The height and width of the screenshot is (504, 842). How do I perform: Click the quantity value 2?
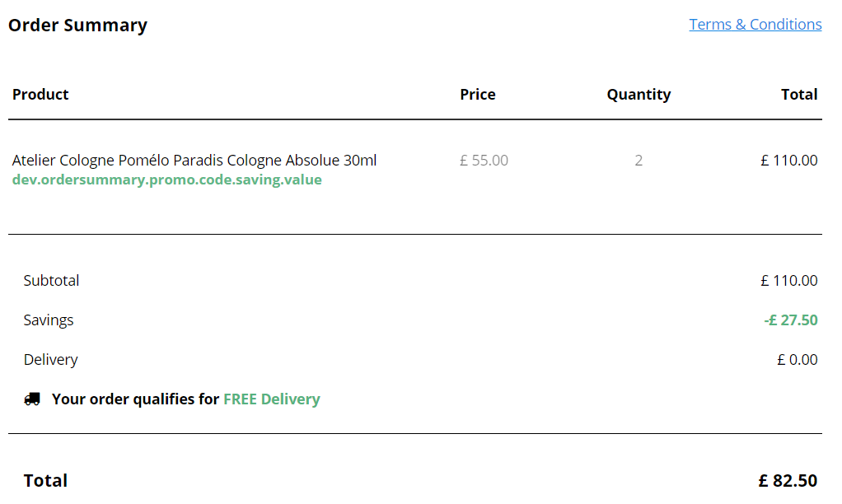coord(639,161)
